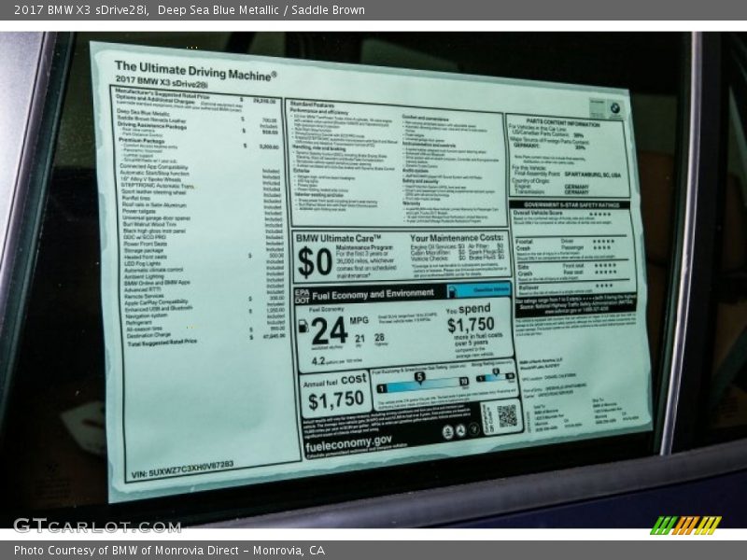
Task: Click the large '$0' maintenance cost
Action: (x=315, y=262)
